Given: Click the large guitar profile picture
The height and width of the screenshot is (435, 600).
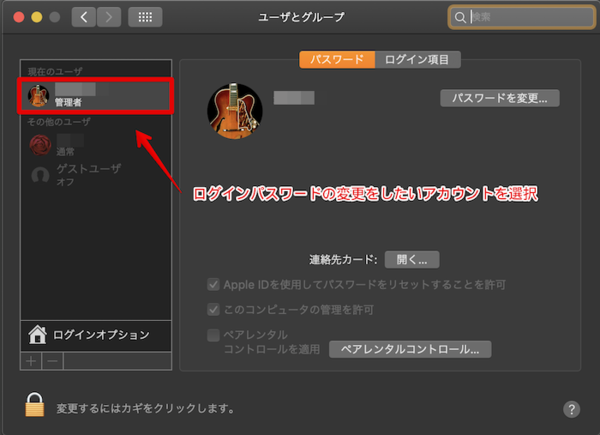Looking at the screenshot, I should tap(235, 111).
